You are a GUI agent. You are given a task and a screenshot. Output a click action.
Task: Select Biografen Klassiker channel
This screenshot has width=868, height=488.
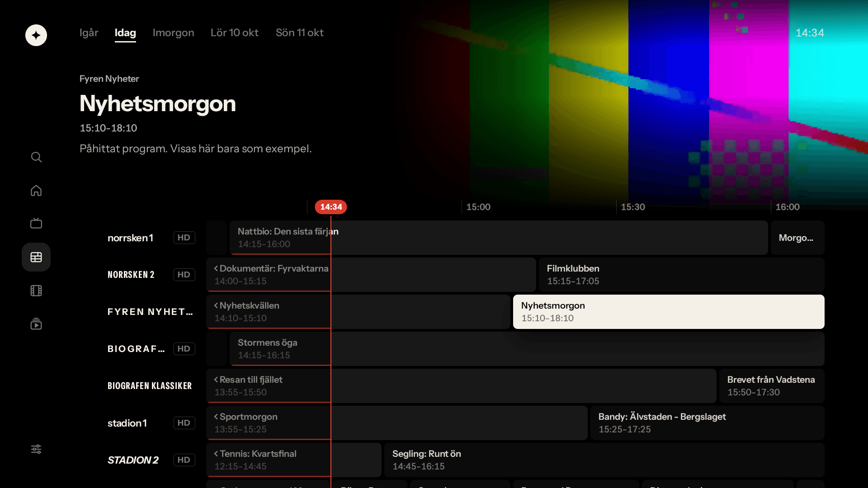point(150,386)
